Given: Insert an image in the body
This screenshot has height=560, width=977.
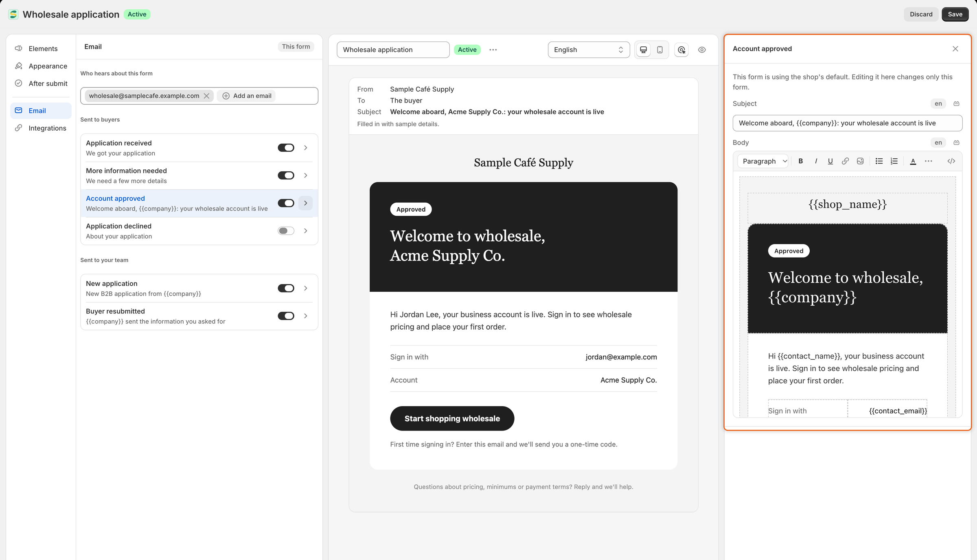Looking at the screenshot, I should (860, 161).
